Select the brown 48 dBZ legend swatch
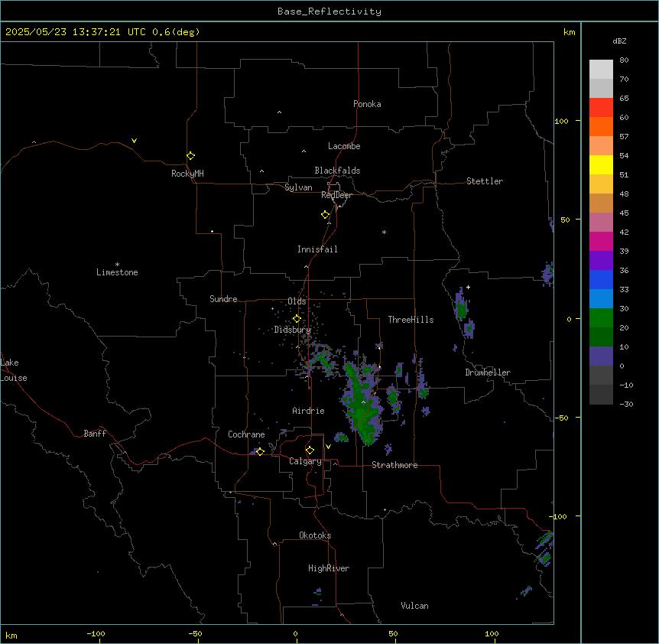Screen dimensions: 659x644 click(x=601, y=203)
